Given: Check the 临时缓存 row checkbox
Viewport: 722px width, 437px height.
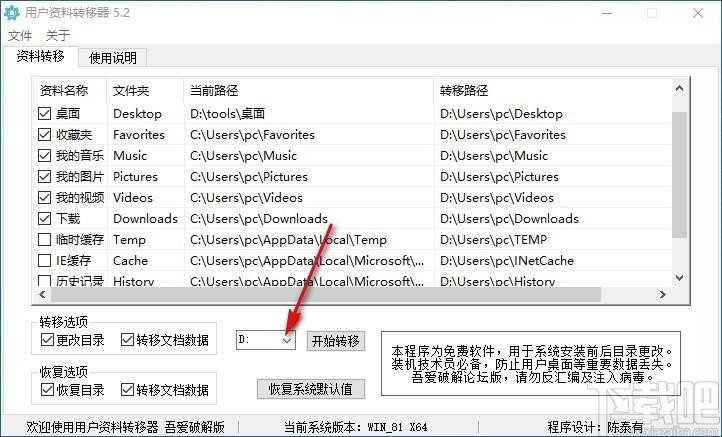Looking at the screenshot, I should [x=44, y=239].
